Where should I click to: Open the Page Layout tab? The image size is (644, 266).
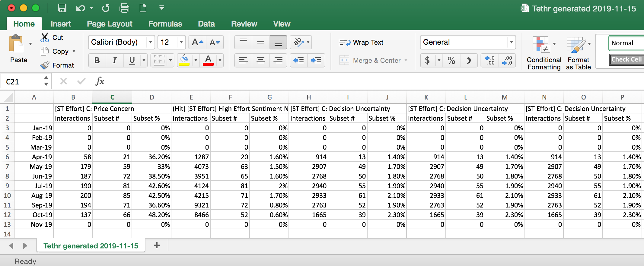(110, 24)
